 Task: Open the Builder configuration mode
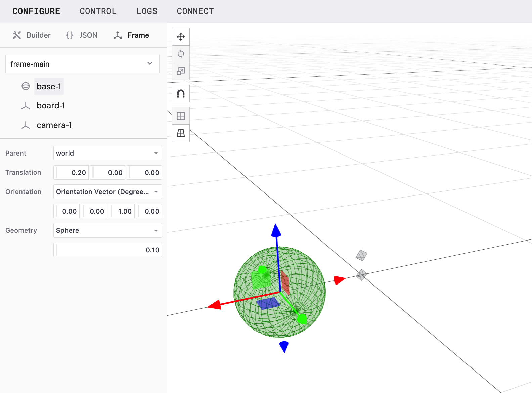32,35
